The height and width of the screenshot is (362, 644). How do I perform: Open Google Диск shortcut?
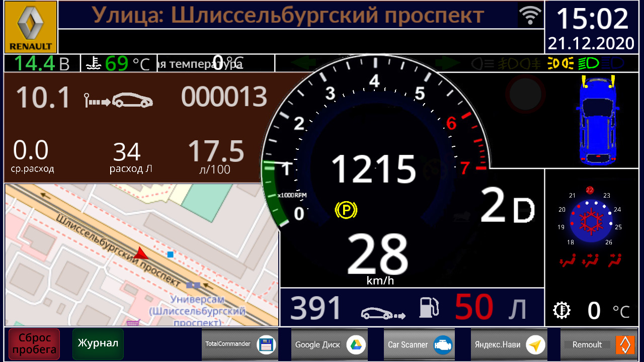tap(330, 344)
